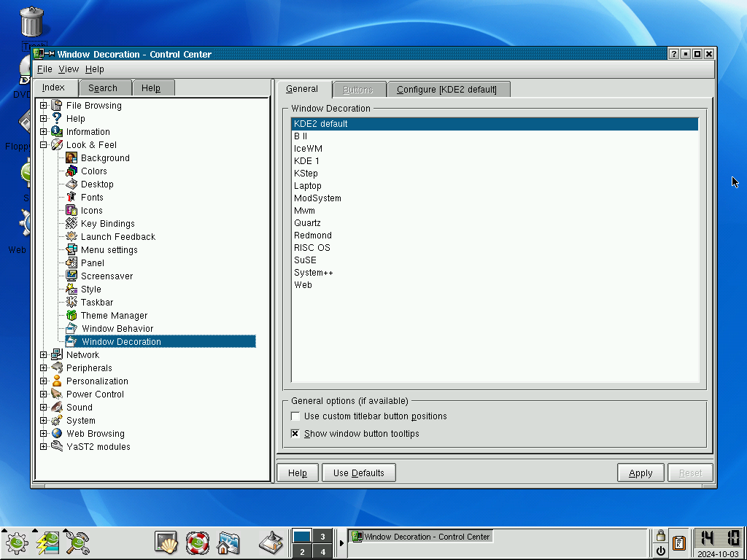Image resolution: width=747 pixels, height=560 pixels.
Task: Disable show window button tooltips
Action: (295, 434)
